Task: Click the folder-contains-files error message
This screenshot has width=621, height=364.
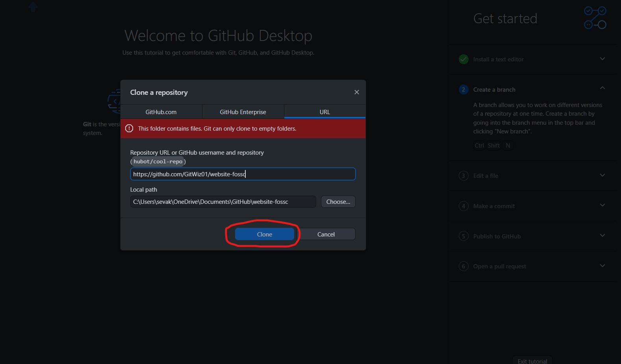Action: point(217,129)
